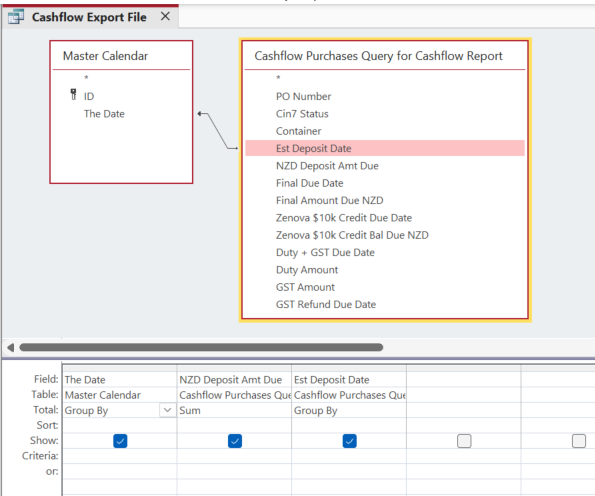The width and height of the screenshot is (595, 496).
Task: Select asterisk in Cashflow Purchases Query table
Action: [x=278, y=78]
